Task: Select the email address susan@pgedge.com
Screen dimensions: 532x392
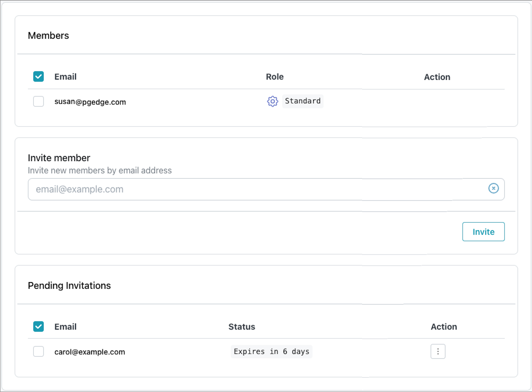Action: coord(90,102)
